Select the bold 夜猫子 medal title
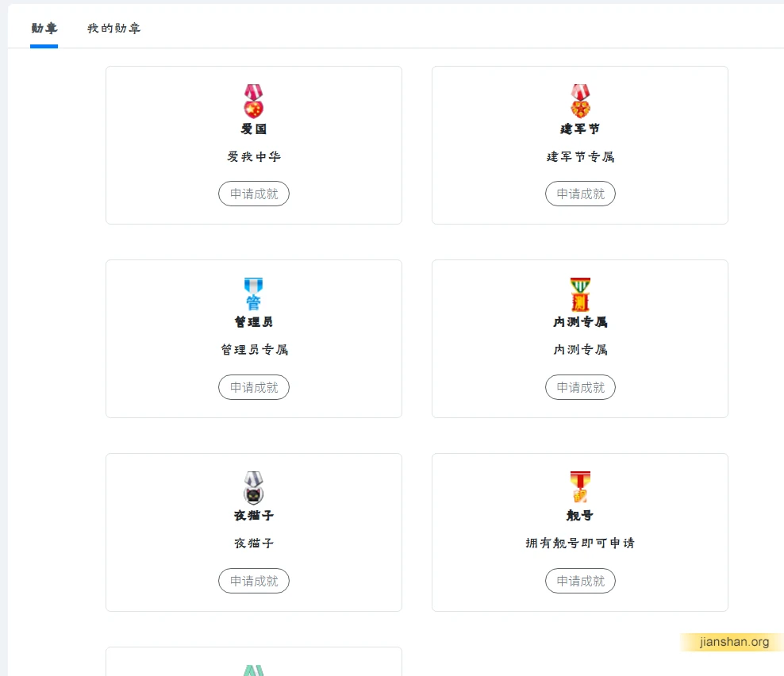This screenshot has height=676, width=784. tap(253, 516)
